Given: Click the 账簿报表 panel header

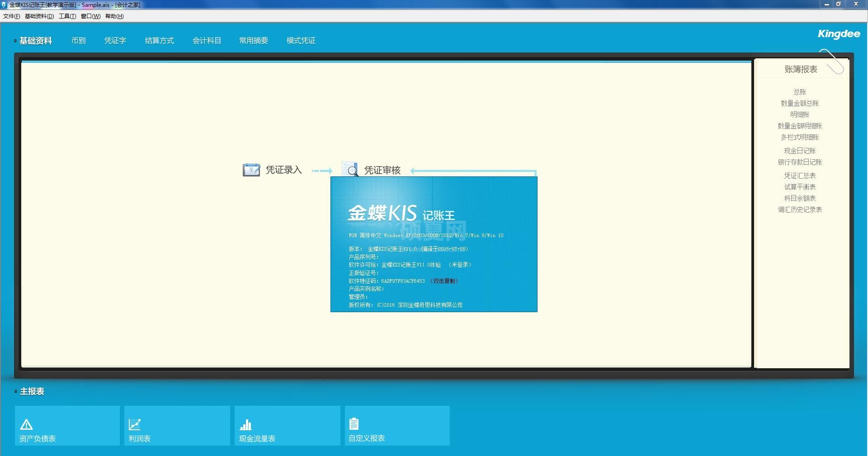Looking at the screenshot, I should click(801, 69).
